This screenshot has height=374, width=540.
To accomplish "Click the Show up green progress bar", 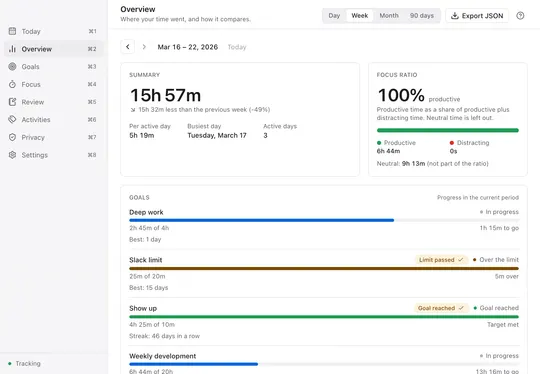I will pos(324,316).
